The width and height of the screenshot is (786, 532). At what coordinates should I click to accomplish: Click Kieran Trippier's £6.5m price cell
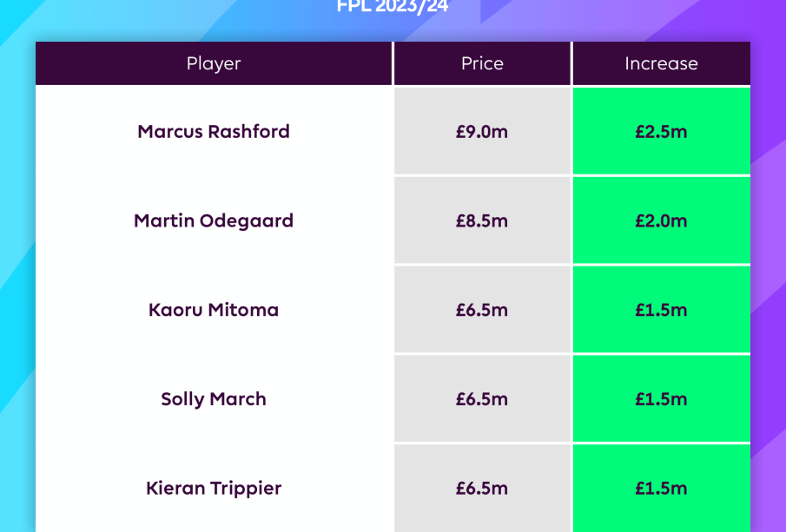pyautogui.click(x=482, y=489)
